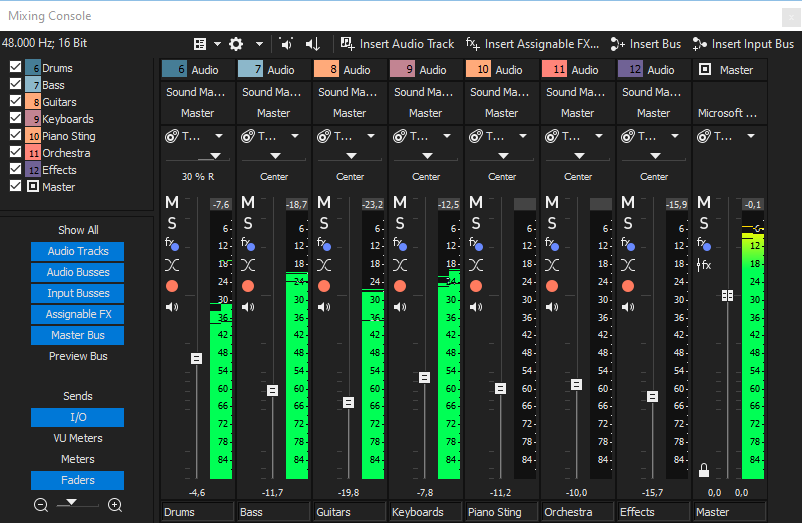Arm the Keyboards track for recording
Screen dimensions: 802x523
point(399,285)
